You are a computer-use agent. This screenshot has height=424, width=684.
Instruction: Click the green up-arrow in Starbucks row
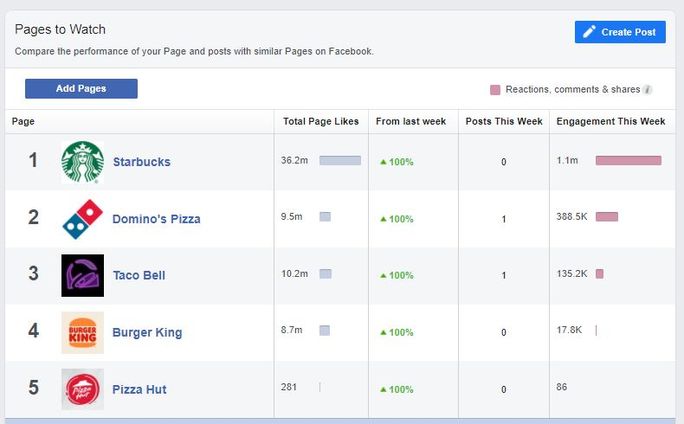383,162
